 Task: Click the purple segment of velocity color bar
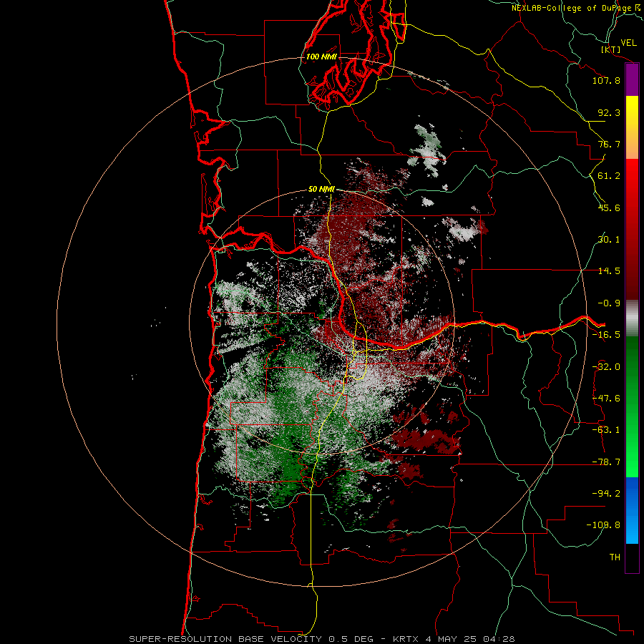pyautogui.click(x=632, y=80)
